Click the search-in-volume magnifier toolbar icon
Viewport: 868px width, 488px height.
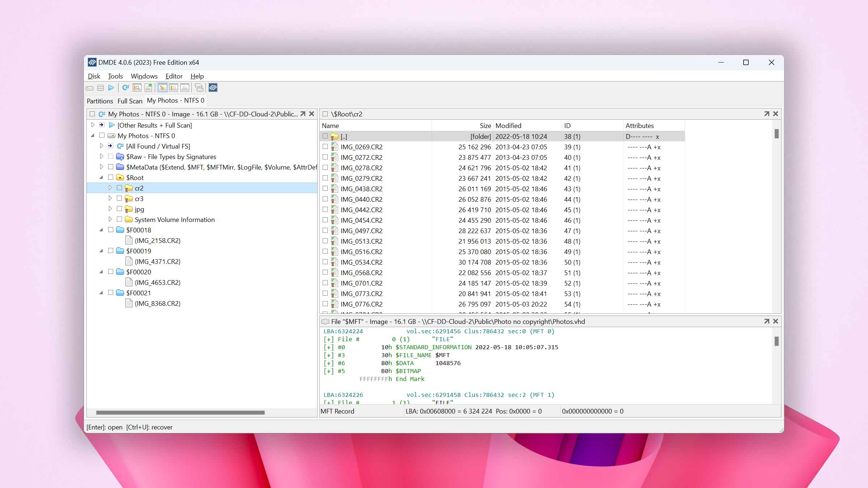[x=137, y=88]
